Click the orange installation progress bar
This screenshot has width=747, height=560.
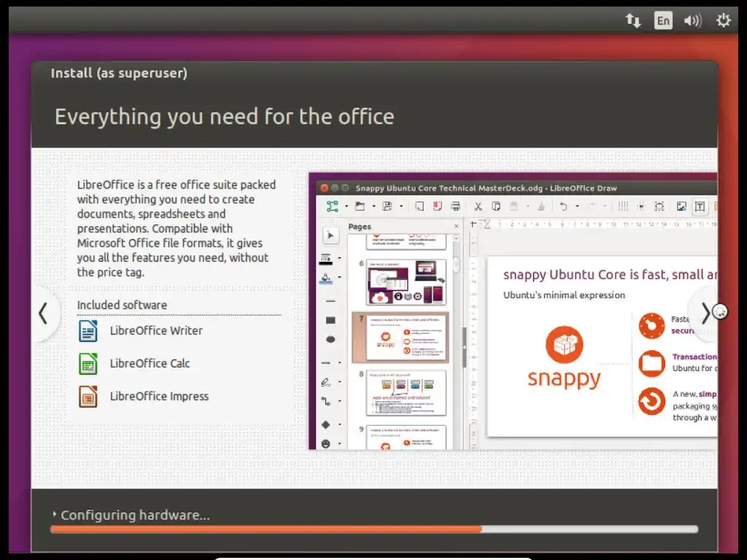(374, 529)
